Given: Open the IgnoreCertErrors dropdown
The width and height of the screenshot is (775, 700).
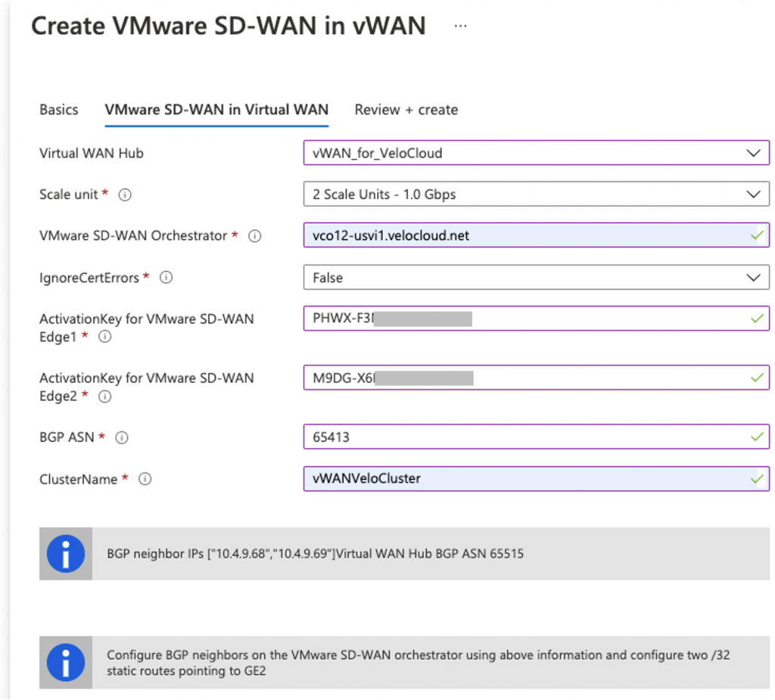Looking at the screenshot, I should (537, 277).
